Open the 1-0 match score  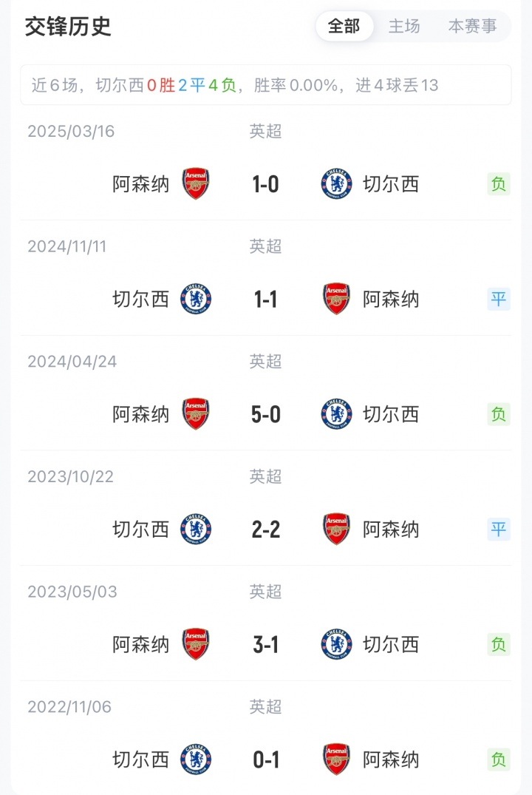pos(266,184)
